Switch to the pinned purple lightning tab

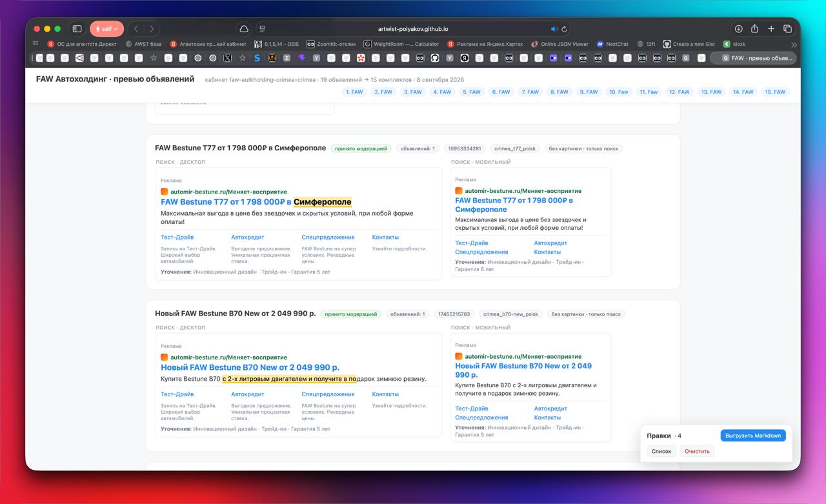pyautogui.click(x=301, y=58)
